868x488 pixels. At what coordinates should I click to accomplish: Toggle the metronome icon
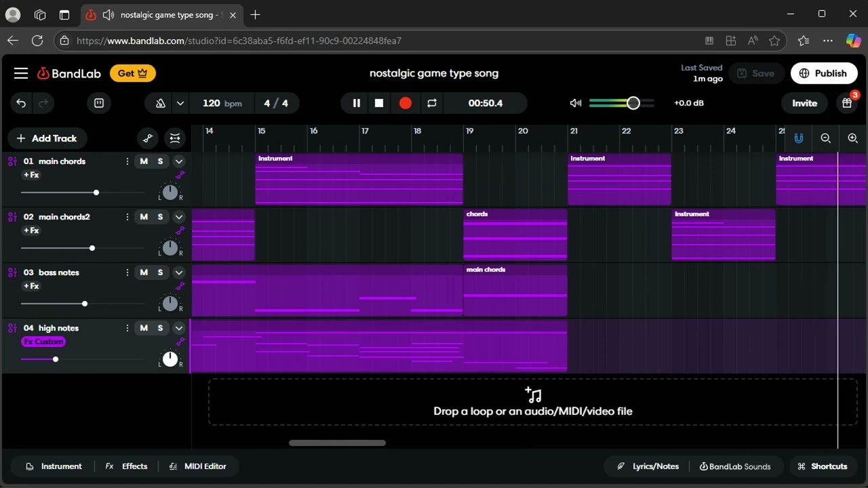pos(161,103)
